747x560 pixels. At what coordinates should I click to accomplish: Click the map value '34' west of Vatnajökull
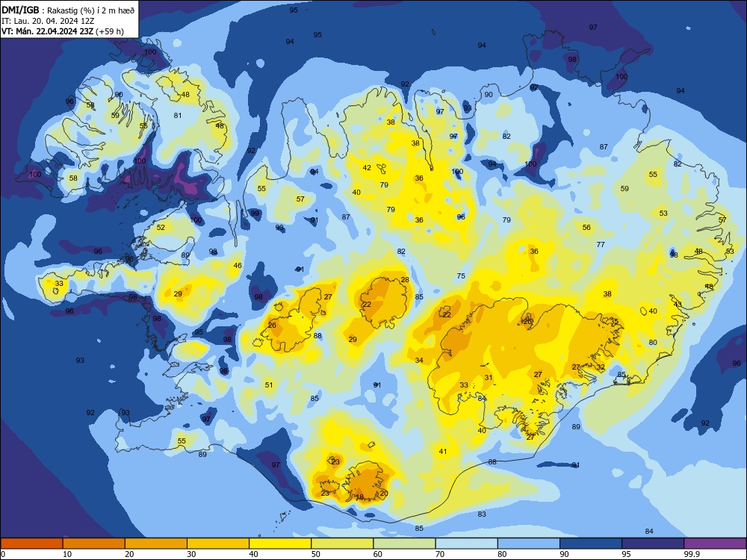tap(419, 361)
